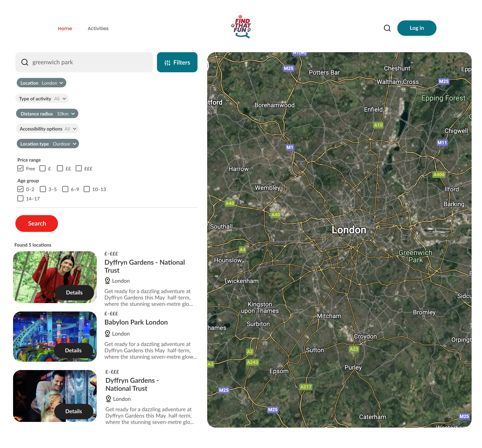Open Details on the rope-climbing woman photo

pos(74,293)
